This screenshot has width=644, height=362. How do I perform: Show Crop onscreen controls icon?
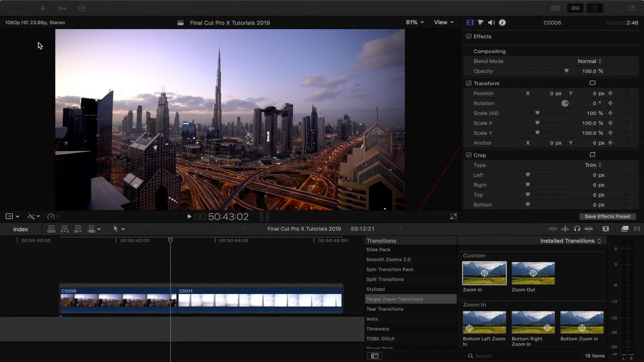[x=592, y=155]
